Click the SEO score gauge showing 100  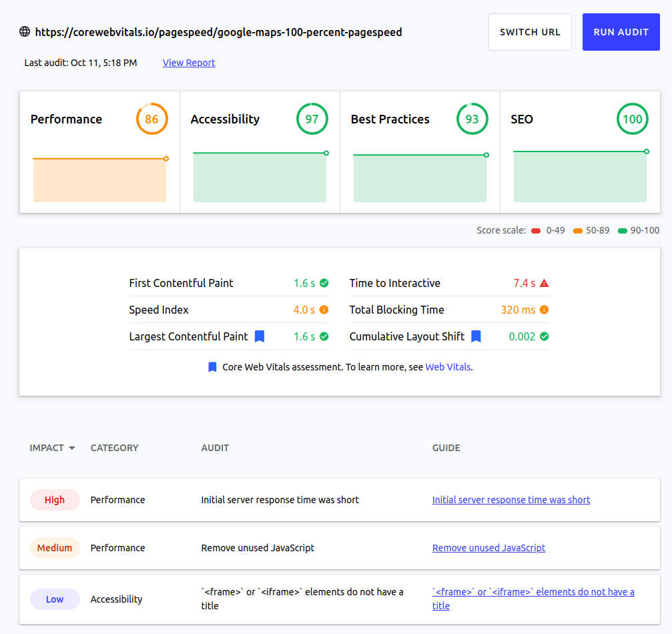coord(632,119)
